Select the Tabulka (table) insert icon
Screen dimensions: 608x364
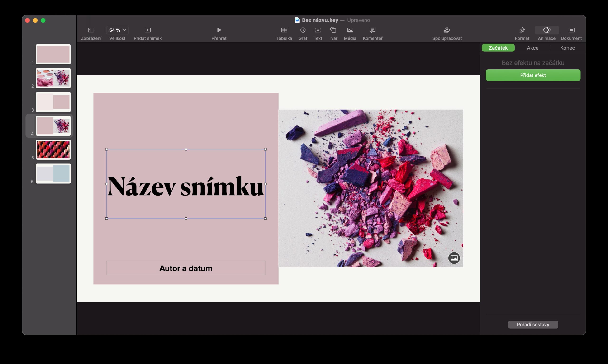[284, 30]
